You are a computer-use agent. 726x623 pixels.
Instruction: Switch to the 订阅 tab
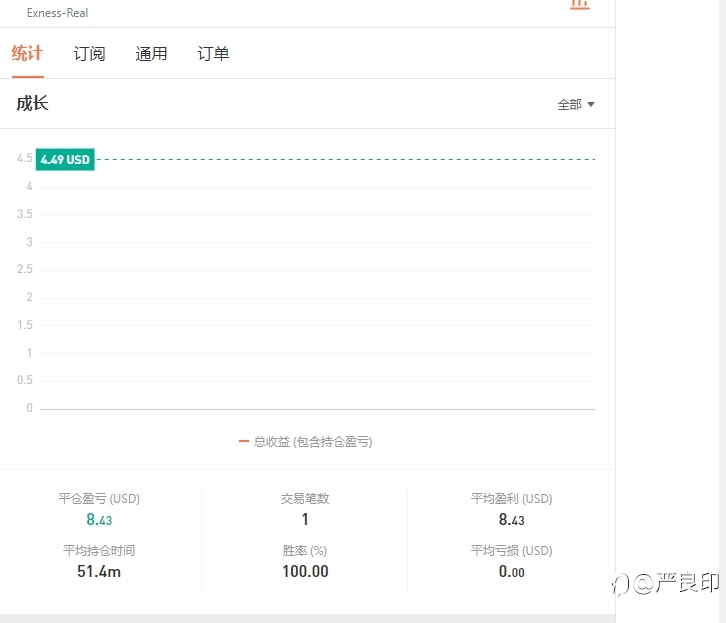(x=89, y=54)
